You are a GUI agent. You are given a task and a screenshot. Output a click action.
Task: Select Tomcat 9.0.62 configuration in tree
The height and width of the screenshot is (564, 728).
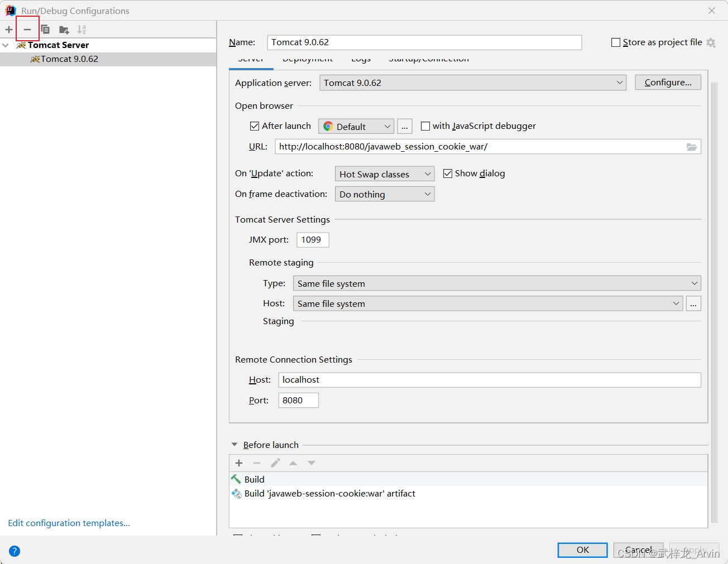pos(108,59)
